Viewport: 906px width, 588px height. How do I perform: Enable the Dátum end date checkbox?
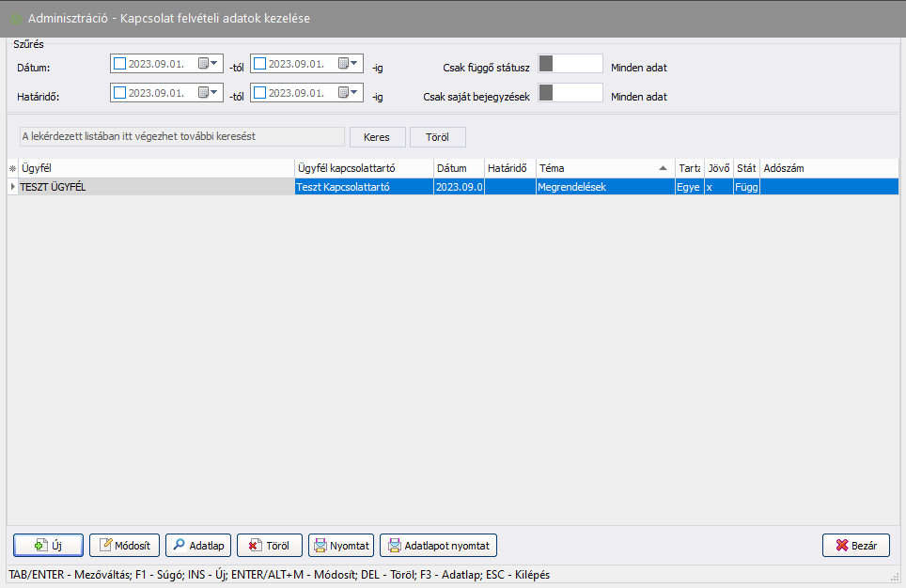[260, 65]
